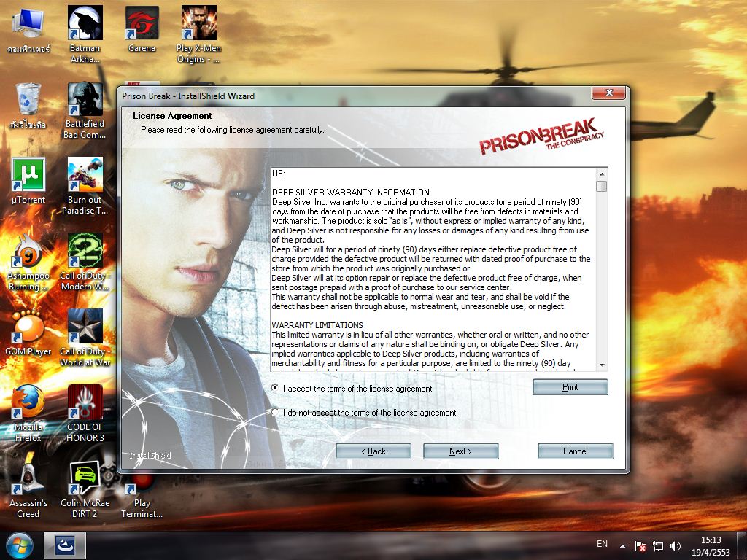Select the InstallShield taskbar button
This screenshot has width=747, height=560.
65,545
